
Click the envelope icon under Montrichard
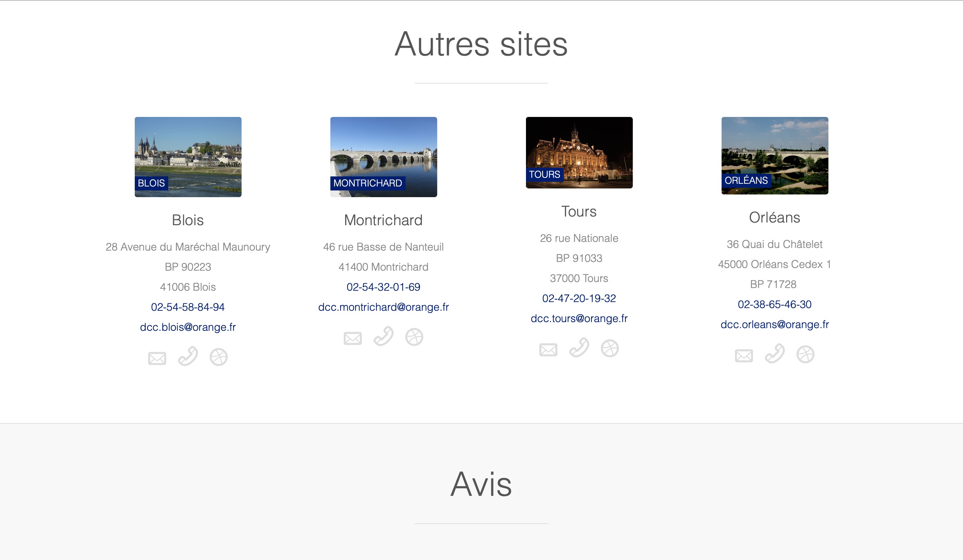[353, 338]
